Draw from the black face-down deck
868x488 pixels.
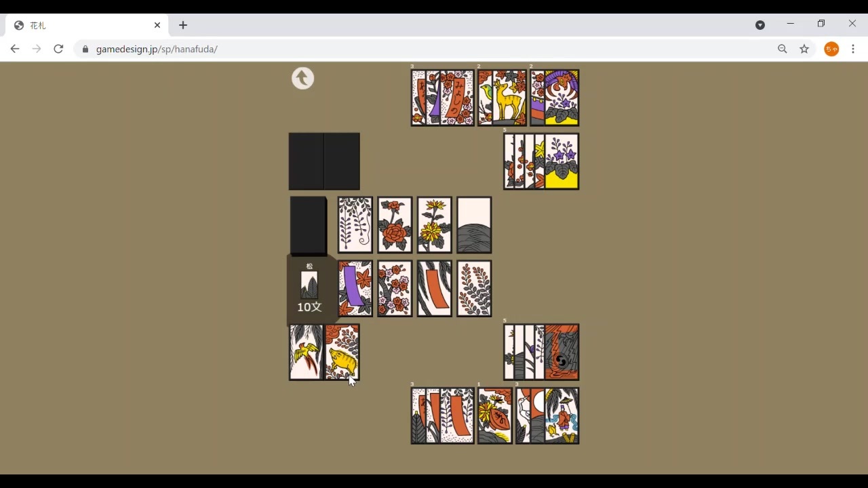click(309, 226)
